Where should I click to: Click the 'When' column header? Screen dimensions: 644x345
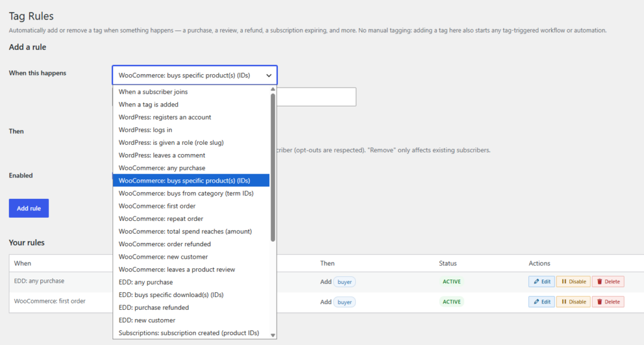23,263
